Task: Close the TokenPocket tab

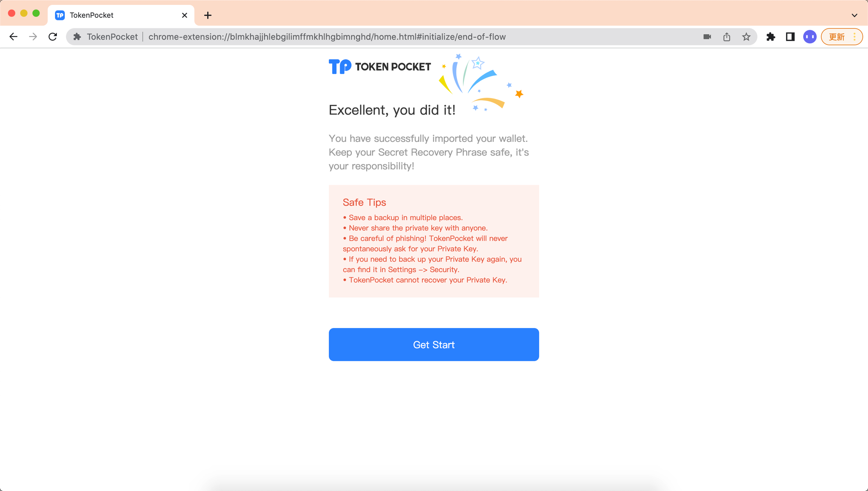Action: click(184, 15)
